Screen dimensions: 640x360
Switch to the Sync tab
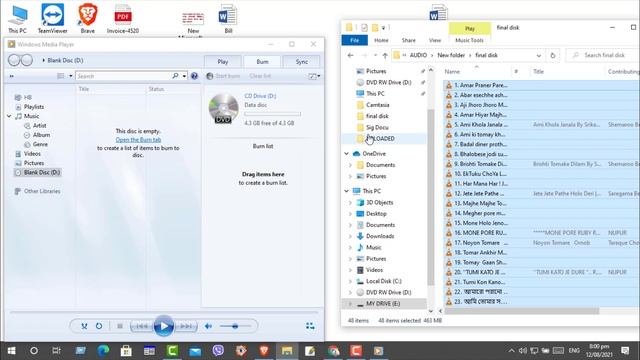click(x=302, y=62)
